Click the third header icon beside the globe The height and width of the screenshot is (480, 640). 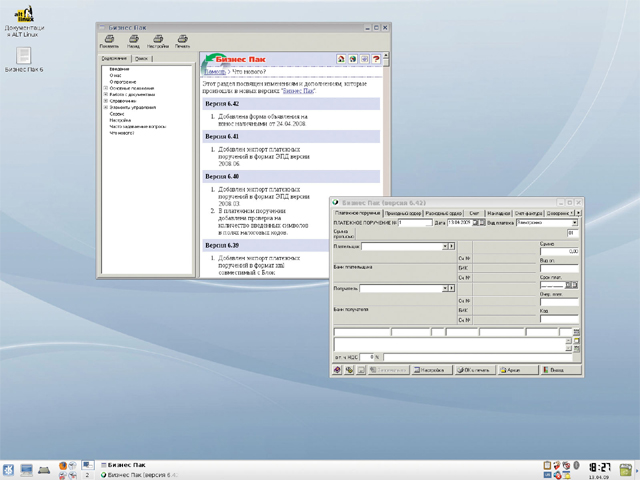[x=364, y=59]
